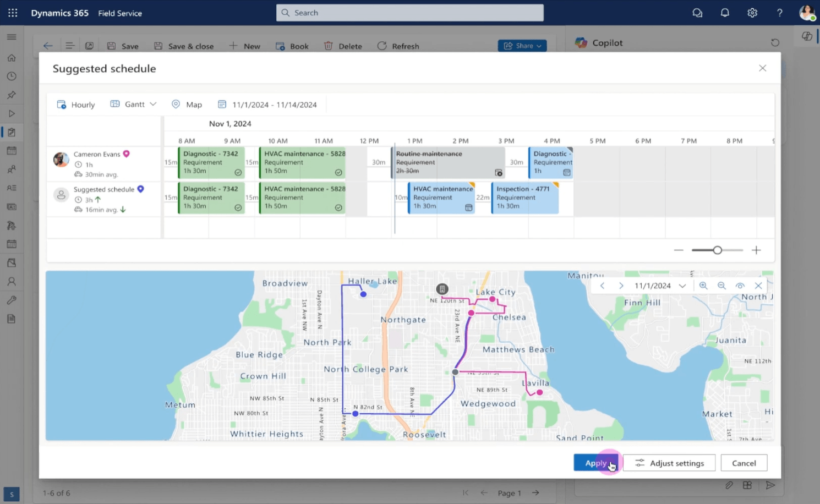Image resolution: width=820 pixels, height=504 pixels.
Task: Click the blue stop marker near Haller Lake
Action: coord(363,294)
